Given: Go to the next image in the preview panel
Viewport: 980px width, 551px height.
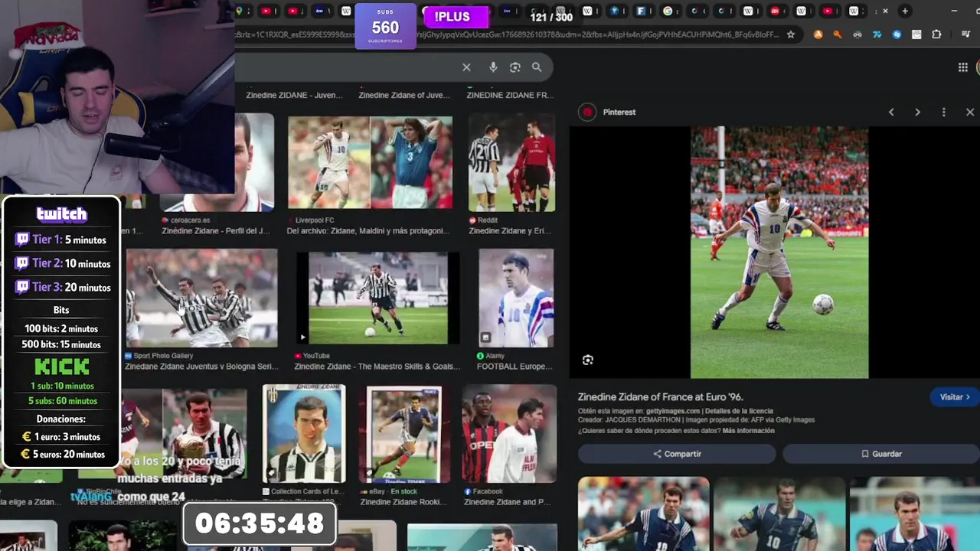Looking at the screenshot, I should point(917,112).
